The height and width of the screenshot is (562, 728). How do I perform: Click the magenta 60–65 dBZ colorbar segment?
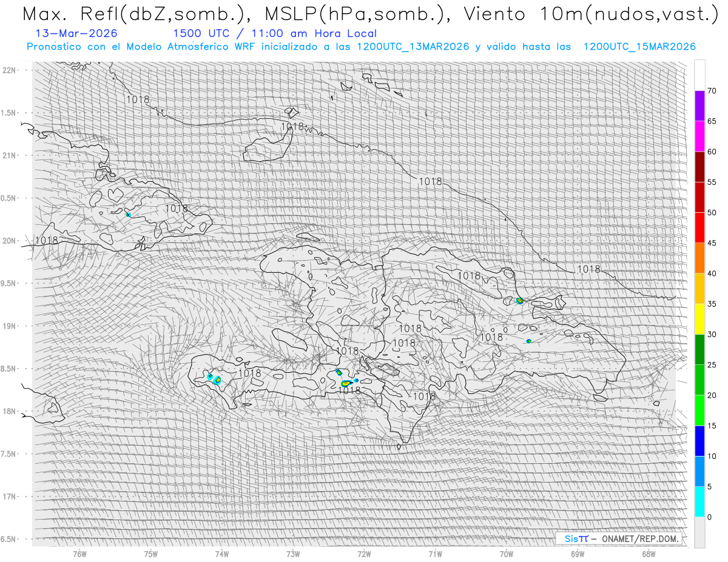[x=699, y=136]
